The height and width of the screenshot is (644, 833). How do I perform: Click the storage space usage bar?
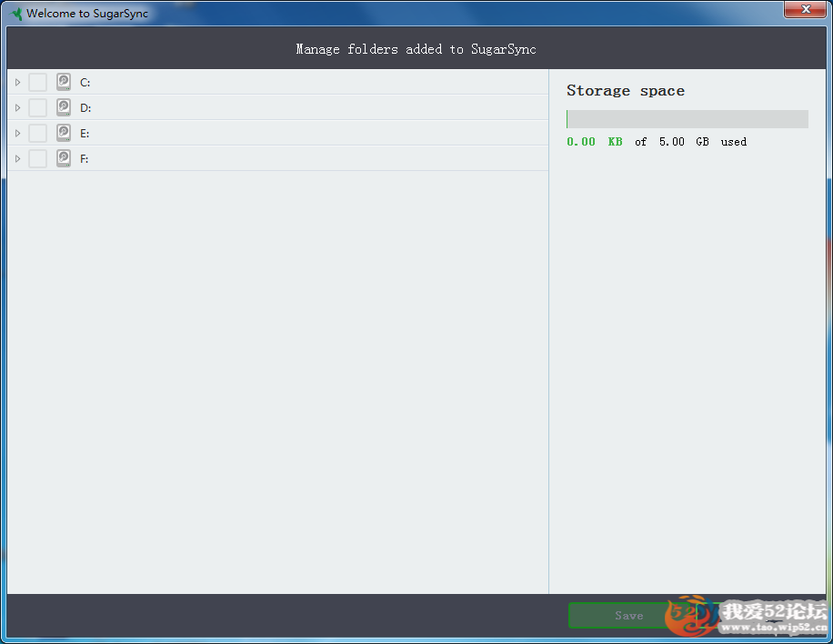coord(687,119)
